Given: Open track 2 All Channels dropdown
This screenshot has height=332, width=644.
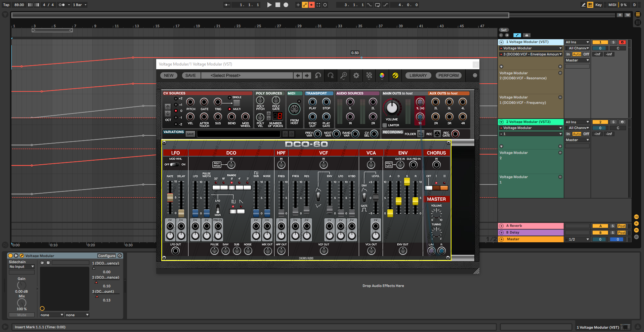Looking at the screenshot, I should (577, 128).
